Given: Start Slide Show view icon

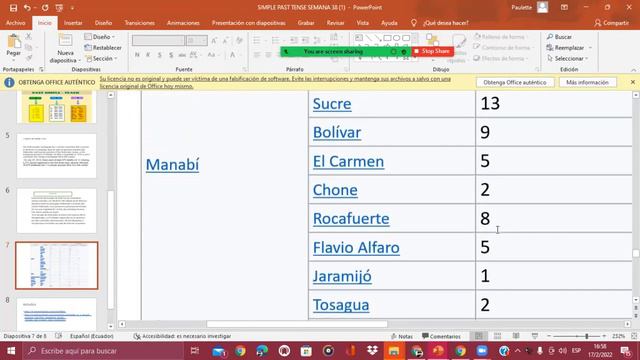Looking at the screenshot, I should [x=535, y=336].
